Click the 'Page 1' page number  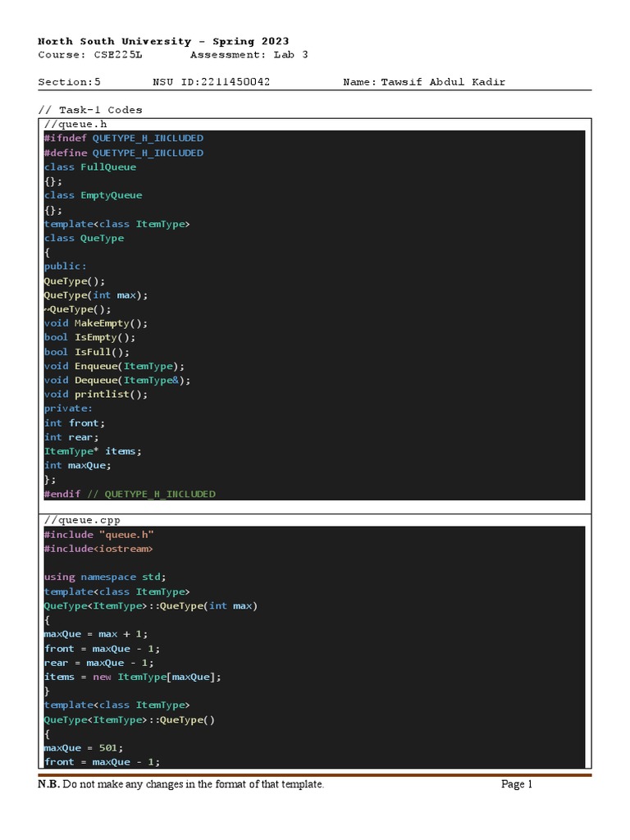(x=517, y=784)
